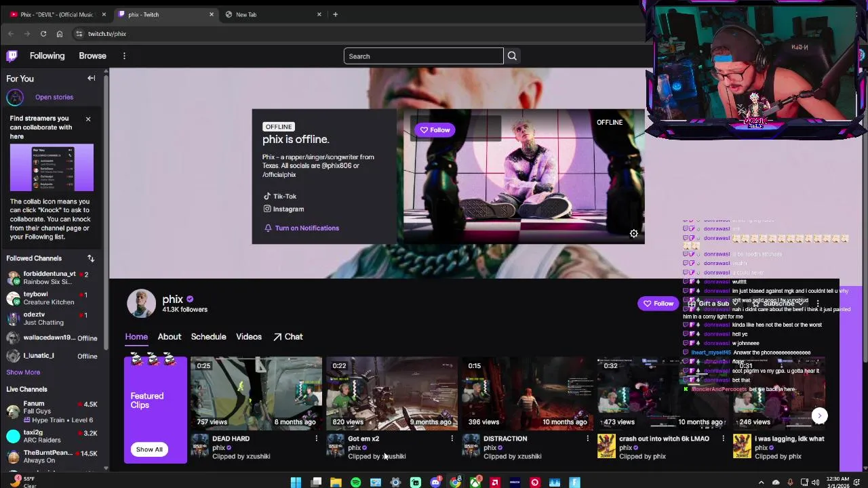Open File Explorer from the taskbar
This screenshot has width=868, height=488.
(x=336, y=483)
